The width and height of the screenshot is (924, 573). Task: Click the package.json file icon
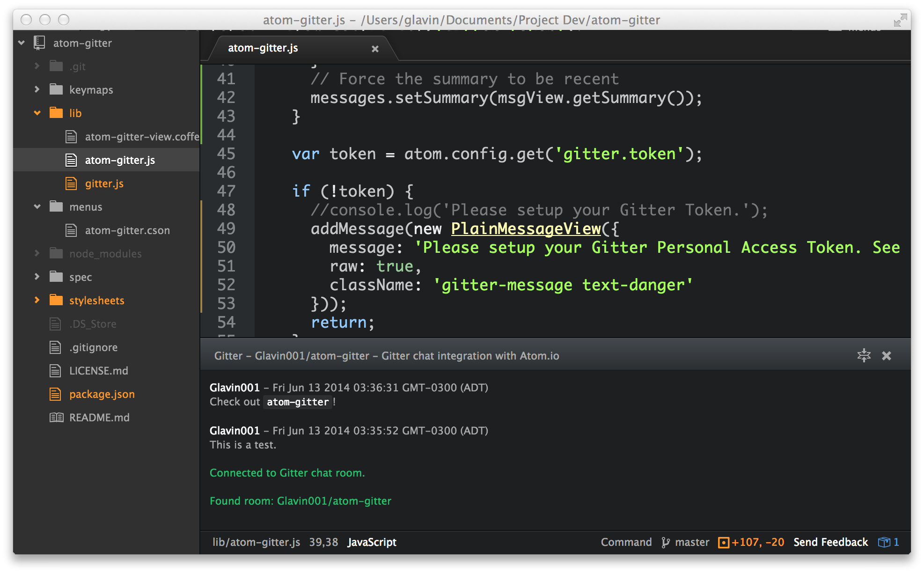tap(55, 394)
